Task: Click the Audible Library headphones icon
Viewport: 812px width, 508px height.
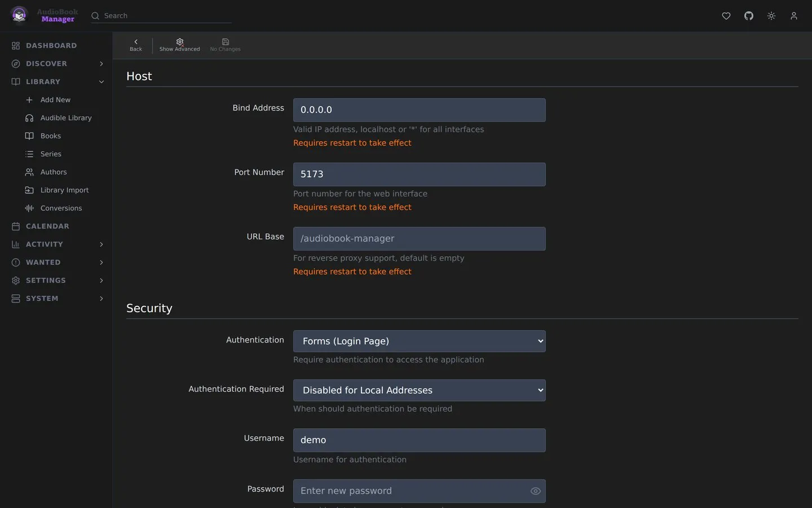Action: click(x=29, y=118)
